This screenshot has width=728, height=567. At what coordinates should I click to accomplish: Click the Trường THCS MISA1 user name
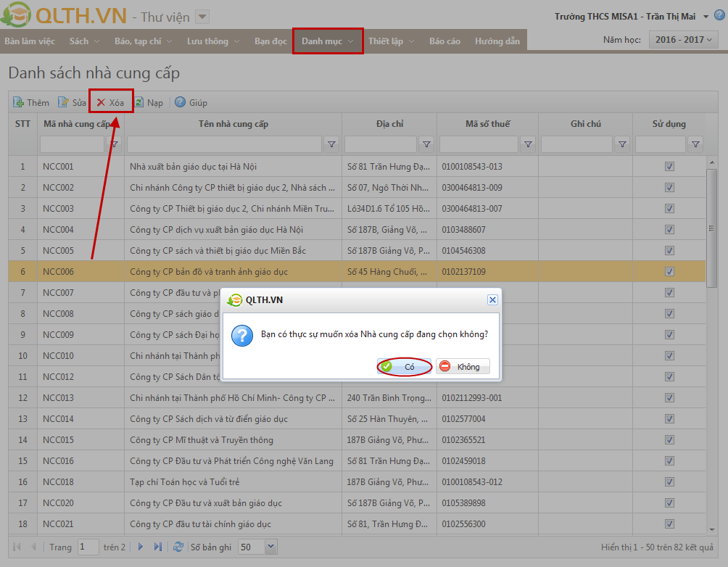tap(624, 17)
